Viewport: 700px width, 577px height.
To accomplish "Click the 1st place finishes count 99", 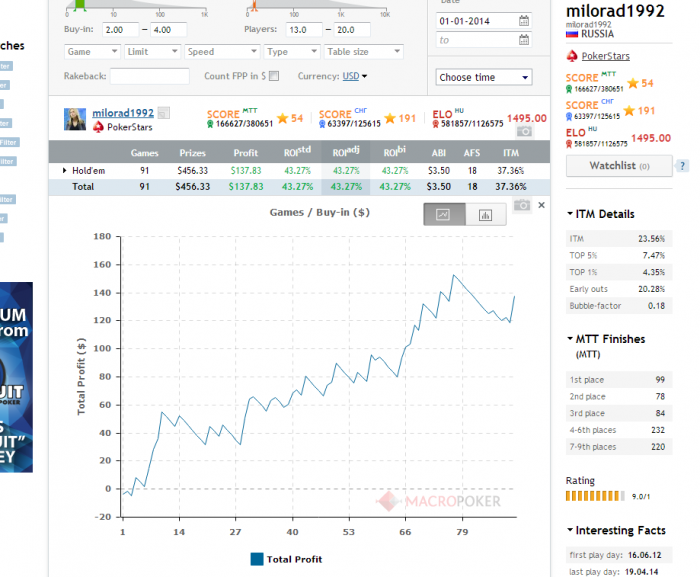I will pos(660,380).
